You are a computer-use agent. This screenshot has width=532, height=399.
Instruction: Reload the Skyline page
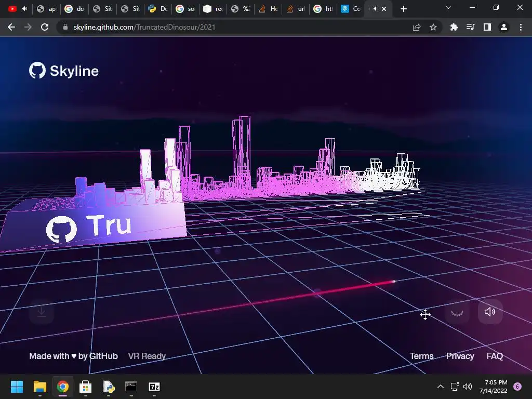45,27
